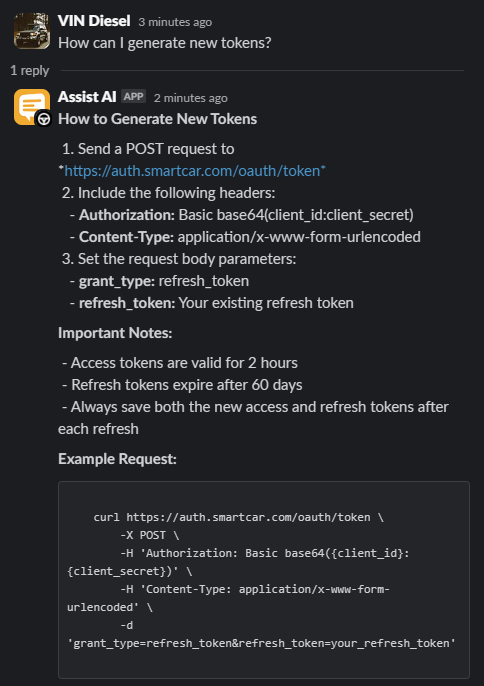The width and height of the screenshot is (484, 686).
Task: Click the bold 'Content-Type:' header line
Action: (245, 237)
